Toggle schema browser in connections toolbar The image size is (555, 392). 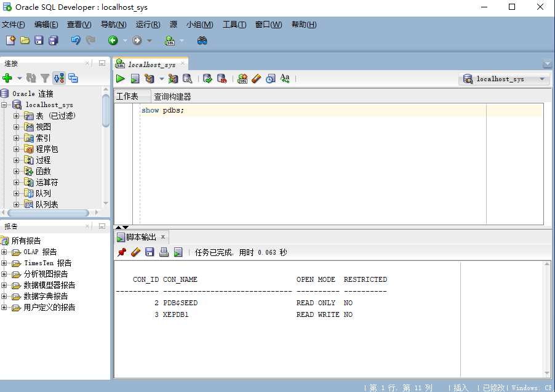(59, 78)
